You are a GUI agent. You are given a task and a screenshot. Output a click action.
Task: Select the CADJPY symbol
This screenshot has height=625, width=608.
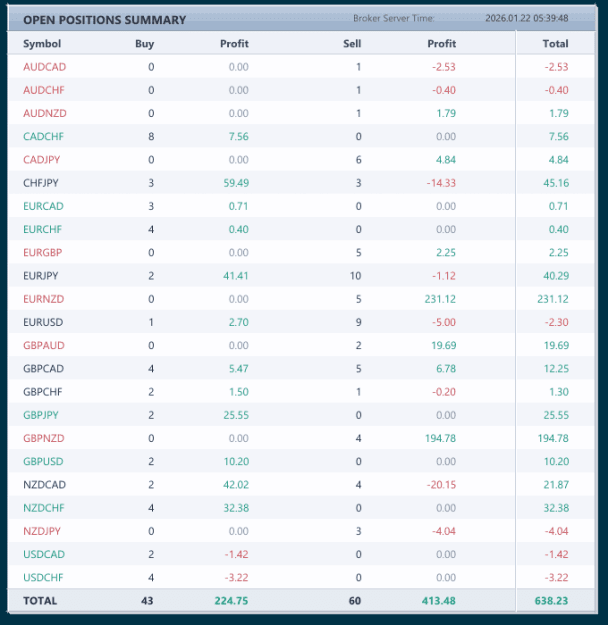point(41,159)
